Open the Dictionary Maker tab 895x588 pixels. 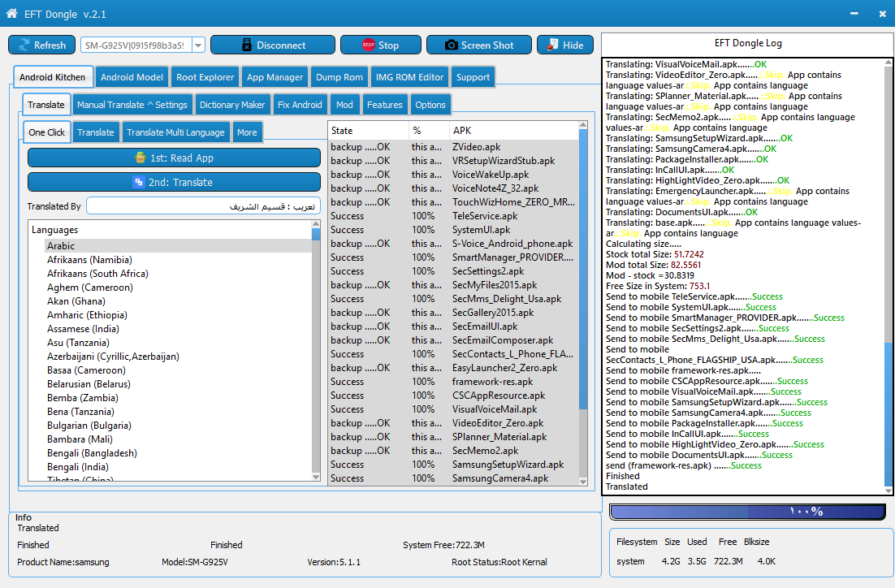(x=232, y=105)
